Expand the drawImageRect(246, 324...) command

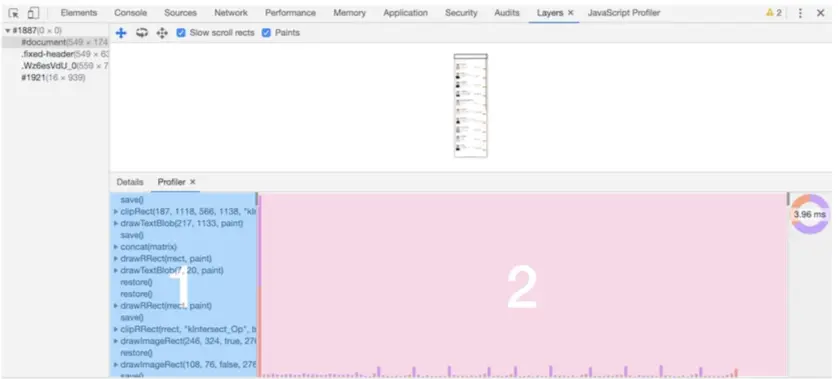tap(116, 341)
